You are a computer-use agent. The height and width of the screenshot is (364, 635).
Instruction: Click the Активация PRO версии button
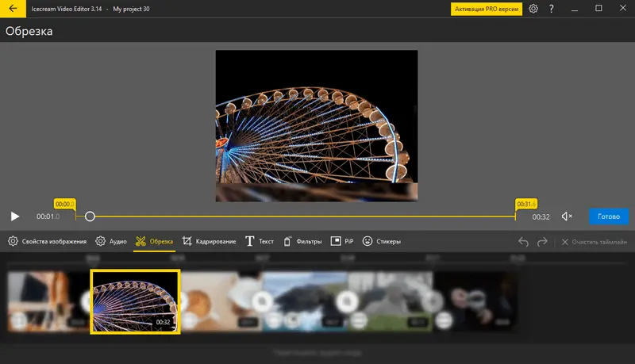(487, 9)
